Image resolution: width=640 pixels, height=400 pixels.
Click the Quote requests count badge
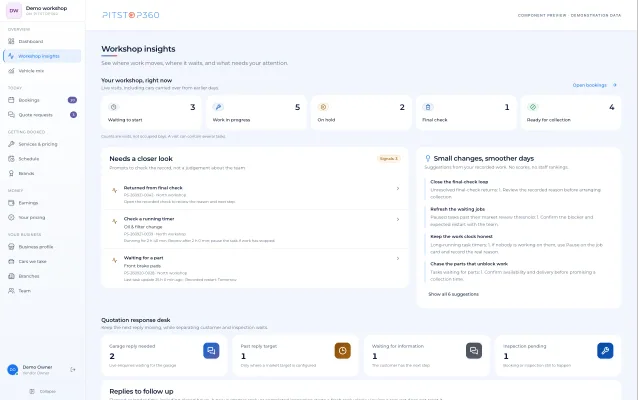click(73, 115)
